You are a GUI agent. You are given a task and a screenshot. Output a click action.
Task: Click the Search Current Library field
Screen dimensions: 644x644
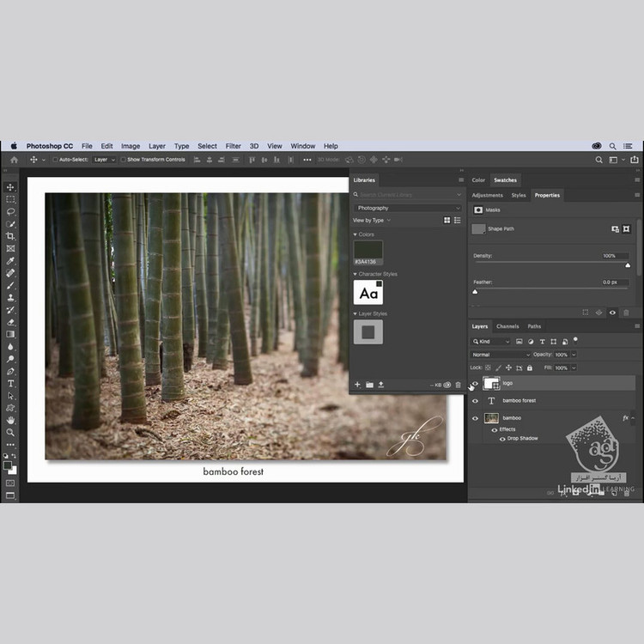408,195
